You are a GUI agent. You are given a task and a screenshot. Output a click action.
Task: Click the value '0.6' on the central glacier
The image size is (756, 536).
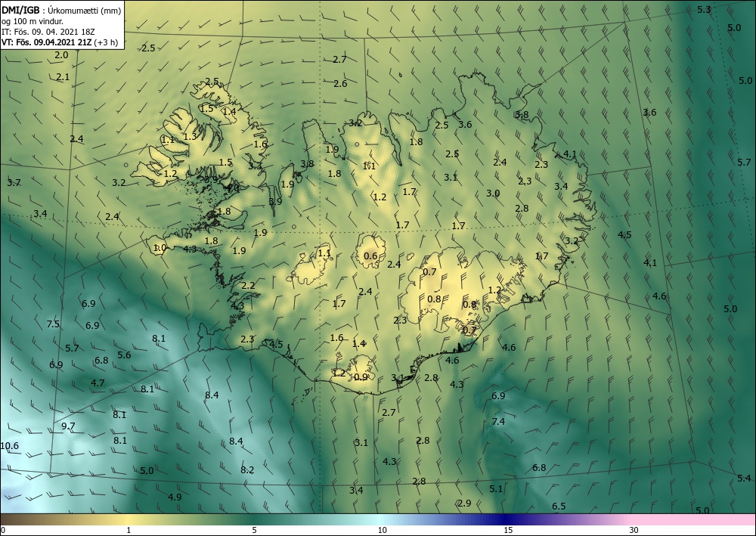(x=370, y=256)
